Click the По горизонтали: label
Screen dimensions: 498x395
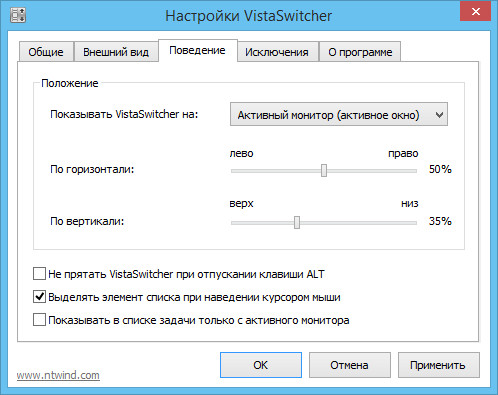[x=92, y=169]
